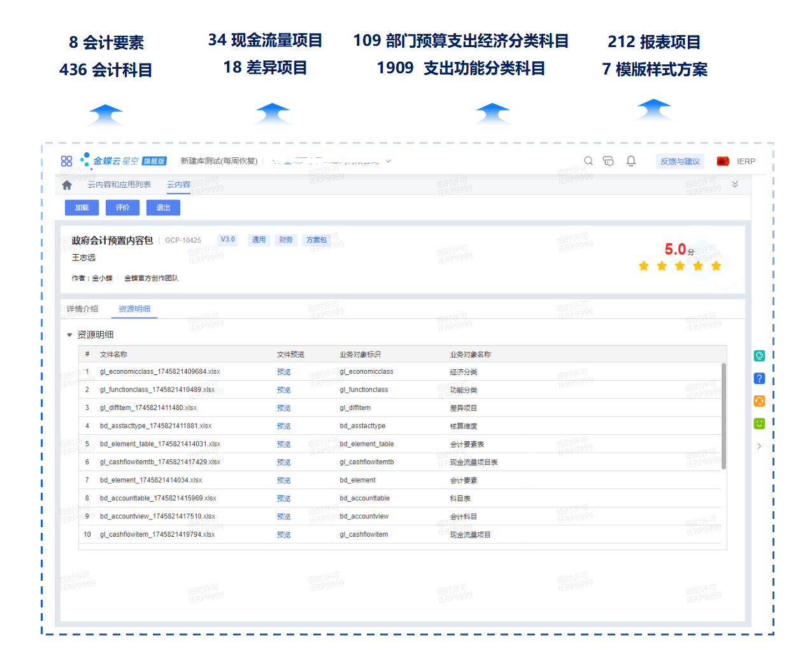Expand the right sidebar chevron arrow

759,446
